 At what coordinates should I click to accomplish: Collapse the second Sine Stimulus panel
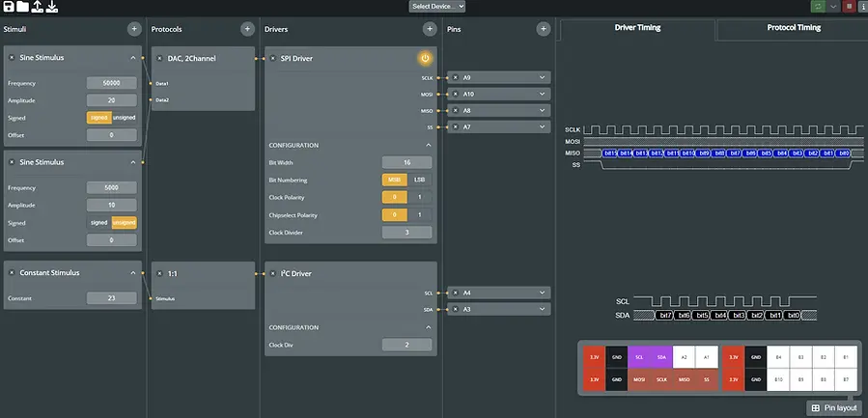click(133, 163)
